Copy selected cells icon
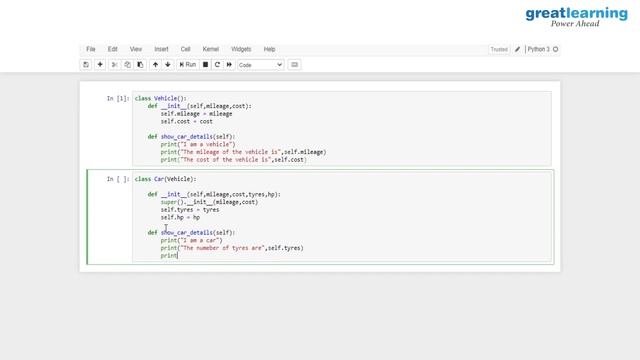 pos(127,64)
